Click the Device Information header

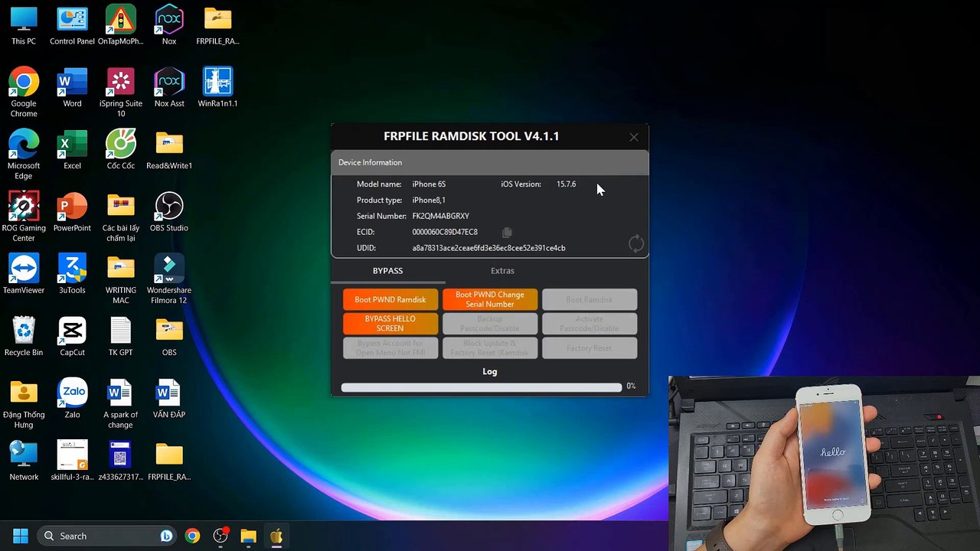click(x=490, y=162)
